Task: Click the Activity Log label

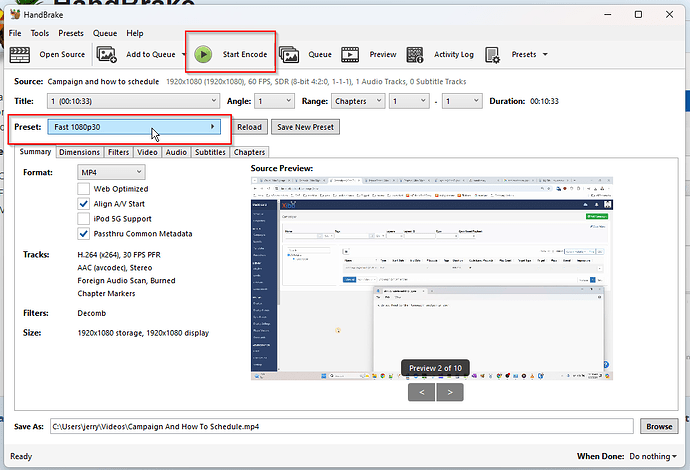Action: [x=454, y=55]
